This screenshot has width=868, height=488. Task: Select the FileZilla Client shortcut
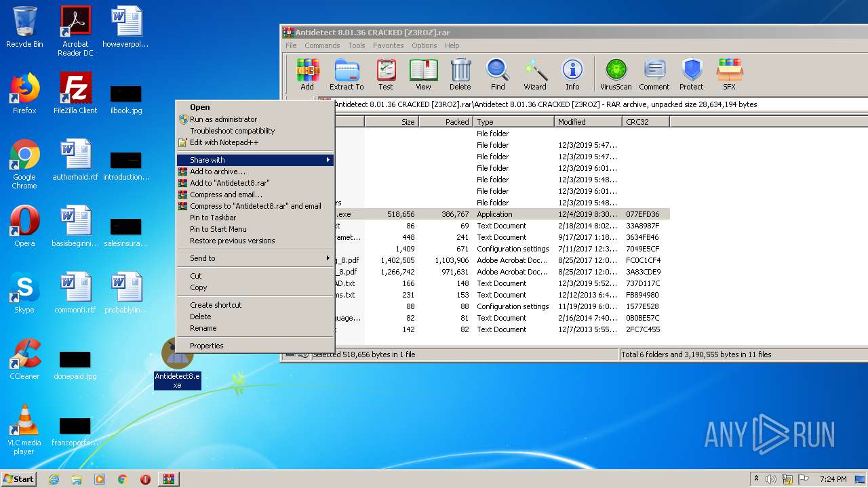[75, 94]
